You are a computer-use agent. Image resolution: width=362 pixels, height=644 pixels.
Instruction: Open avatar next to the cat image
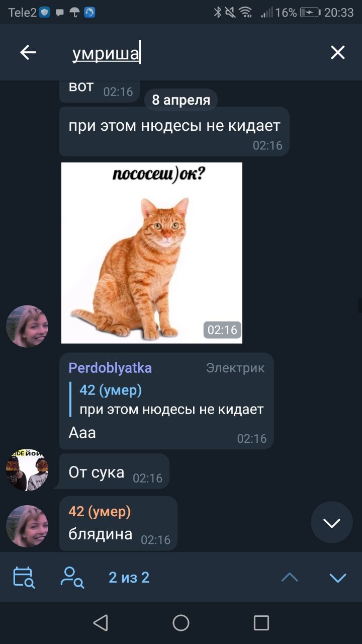click(x=27, y=326)
